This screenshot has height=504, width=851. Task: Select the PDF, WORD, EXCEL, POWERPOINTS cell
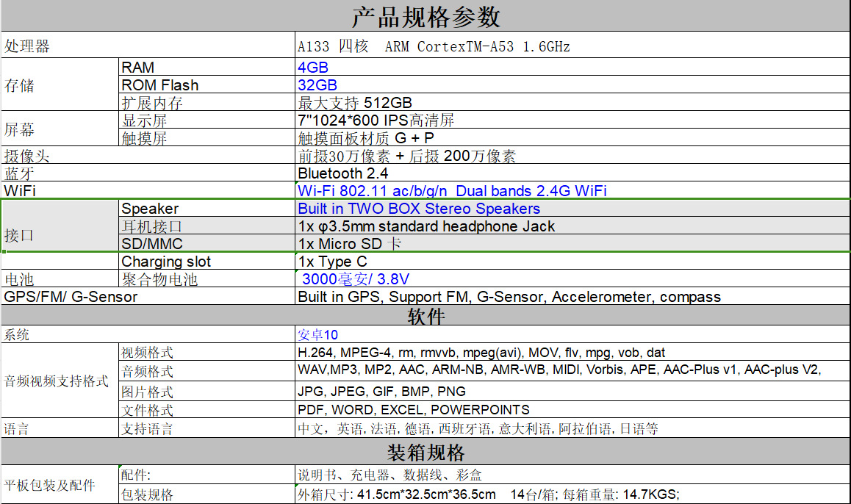[572, 409]
